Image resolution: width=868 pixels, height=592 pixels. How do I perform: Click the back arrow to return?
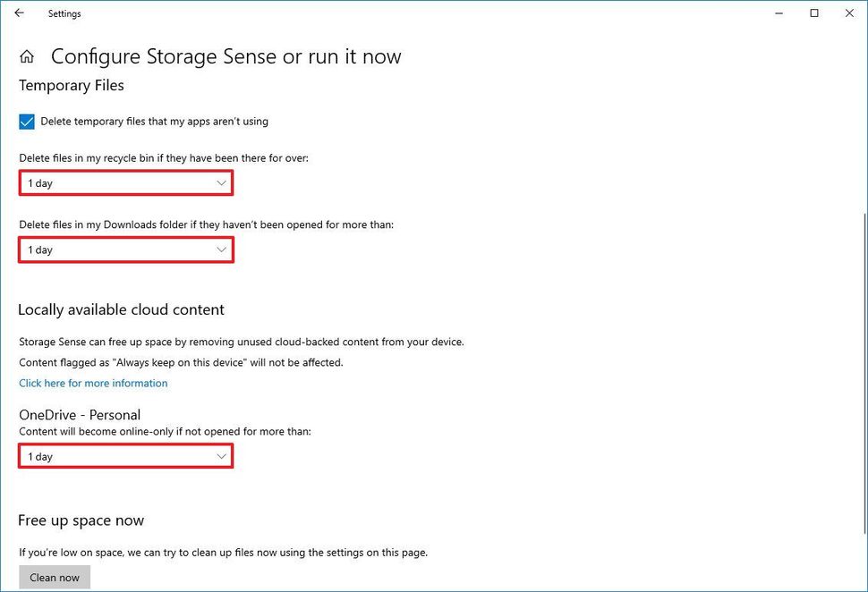point(18,13)
